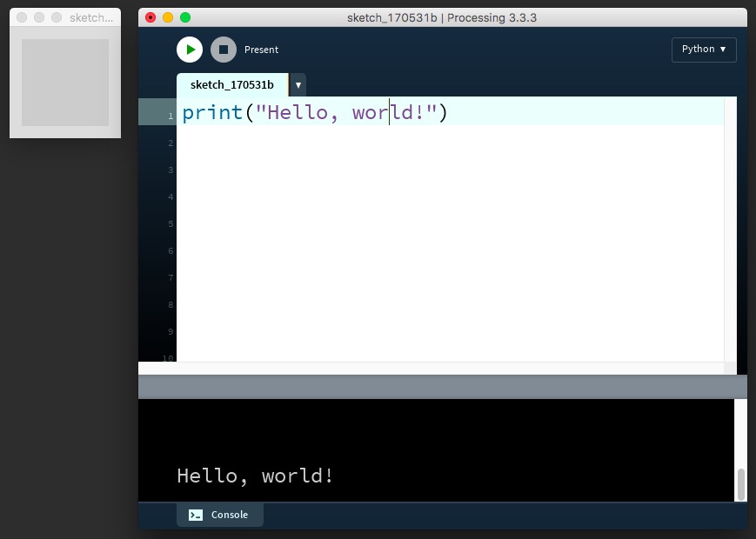Click the gray canvas in the sketch window
This screenshot has width=756, height=539.
[65, 83]
